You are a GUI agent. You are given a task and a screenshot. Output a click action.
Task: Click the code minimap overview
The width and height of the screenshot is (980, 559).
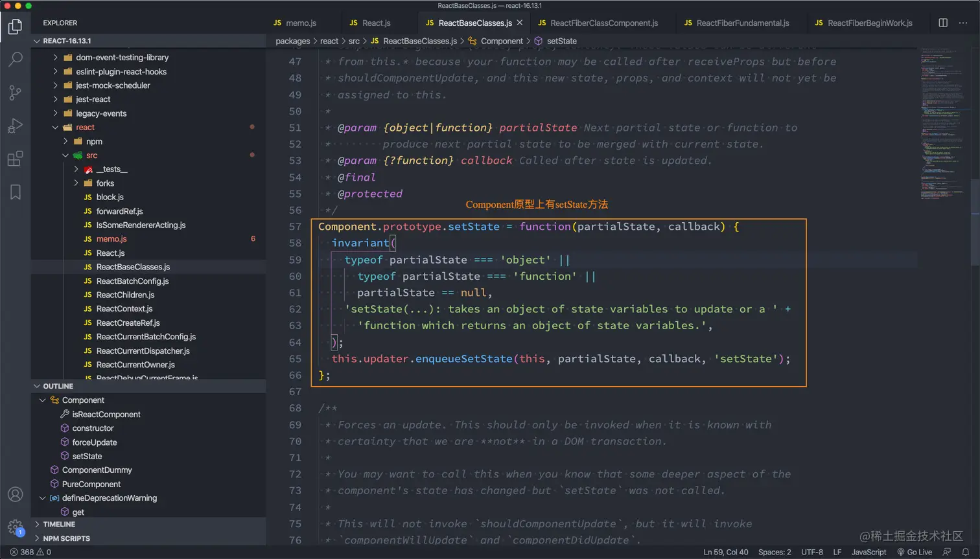(943, 123)
